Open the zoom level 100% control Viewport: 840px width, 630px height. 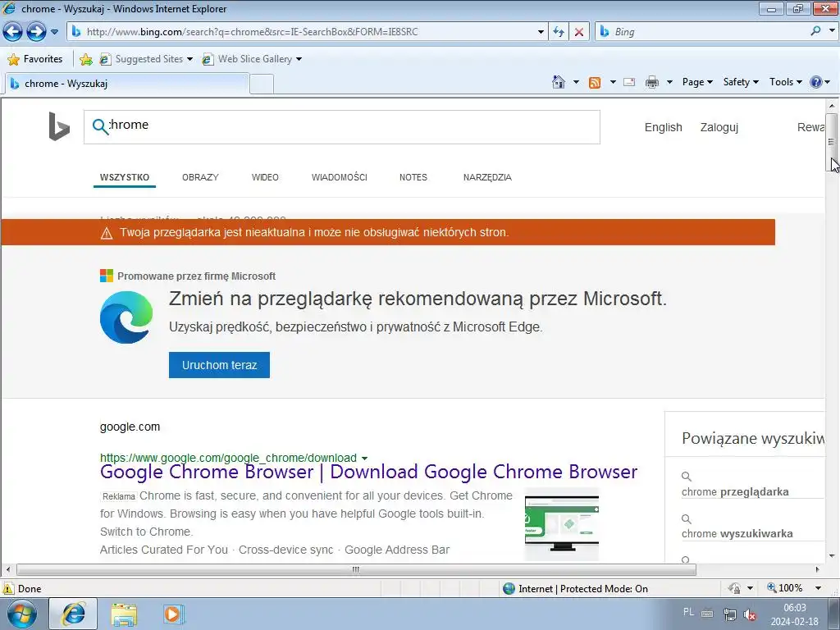(x=785, y=588)
